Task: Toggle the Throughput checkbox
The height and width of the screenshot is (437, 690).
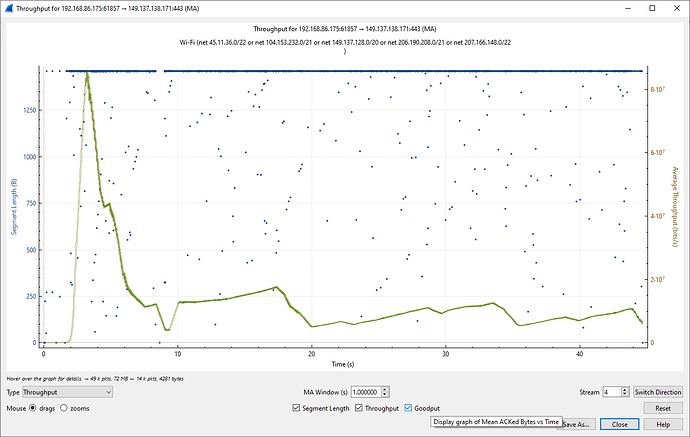Action: tap(360, 408)
